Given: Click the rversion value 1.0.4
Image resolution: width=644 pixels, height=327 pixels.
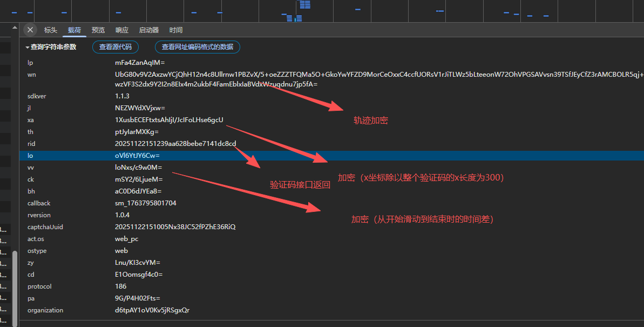Looking at the screenshot, I should click(x=122, y=215).
